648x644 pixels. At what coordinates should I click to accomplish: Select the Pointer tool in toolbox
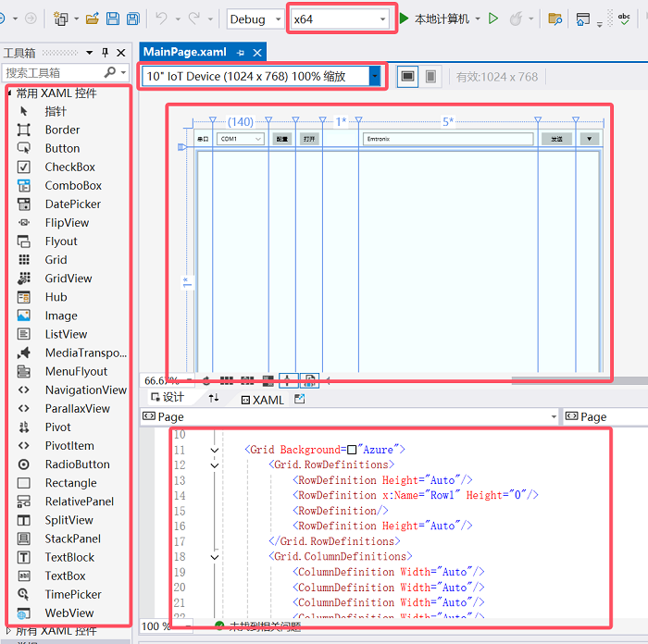(55, 111)
